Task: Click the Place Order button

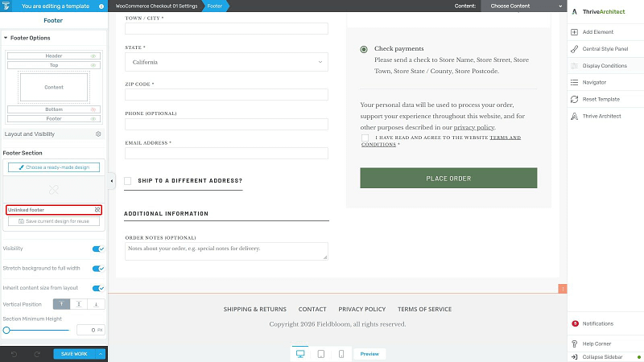Action: click(x=448, y=178)
